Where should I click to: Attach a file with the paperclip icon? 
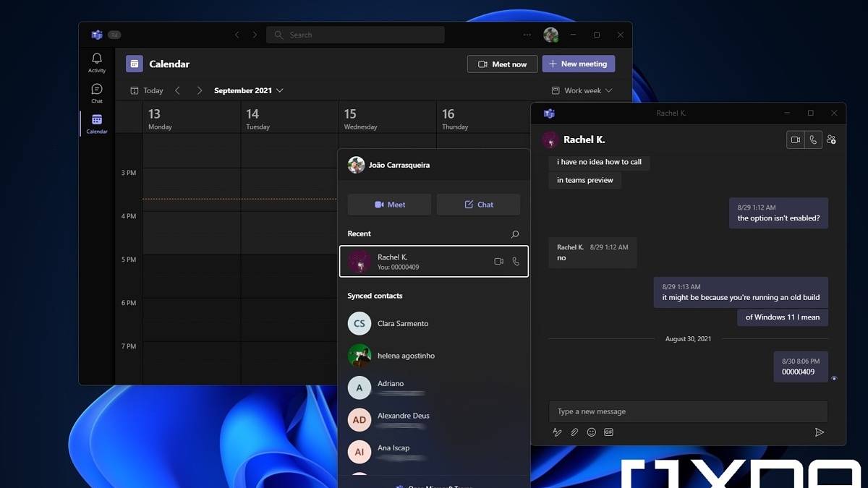pyautogui.click(x=574, y=432)
